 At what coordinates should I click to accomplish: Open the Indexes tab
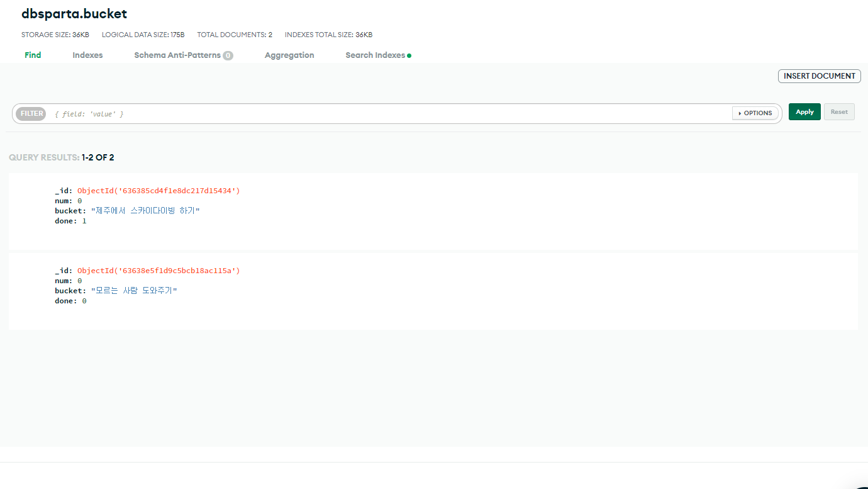click(x=87, y=55)
